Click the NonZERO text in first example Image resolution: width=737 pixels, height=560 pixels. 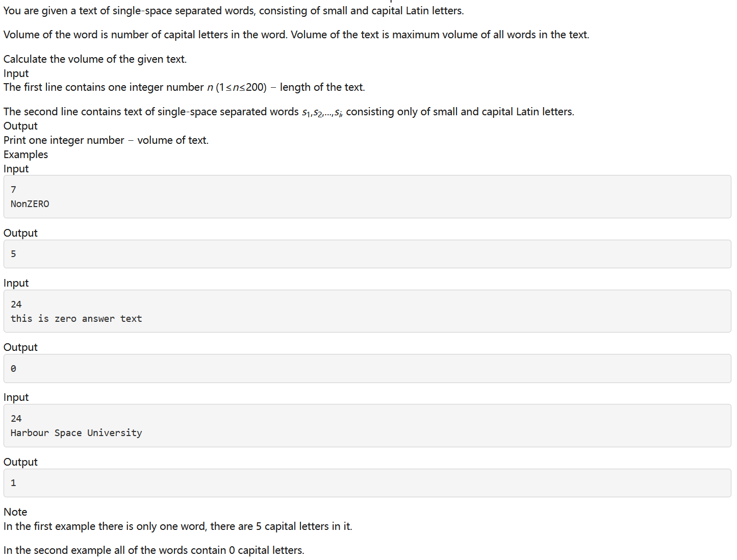[30, 204]
